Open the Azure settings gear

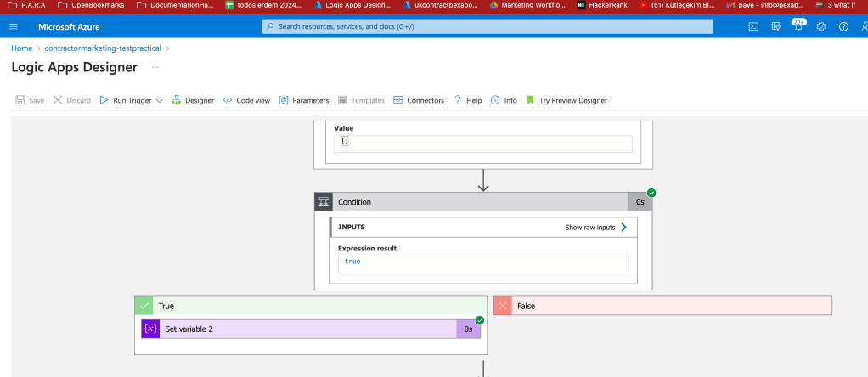click(x=821, y=26)
